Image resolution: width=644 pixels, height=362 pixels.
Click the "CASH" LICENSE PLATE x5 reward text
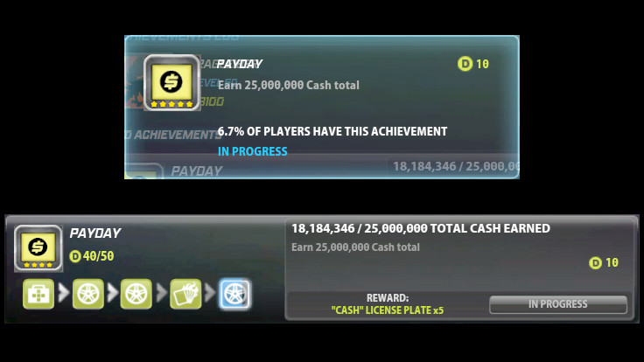pyautogui.click(x=388, y=310)
